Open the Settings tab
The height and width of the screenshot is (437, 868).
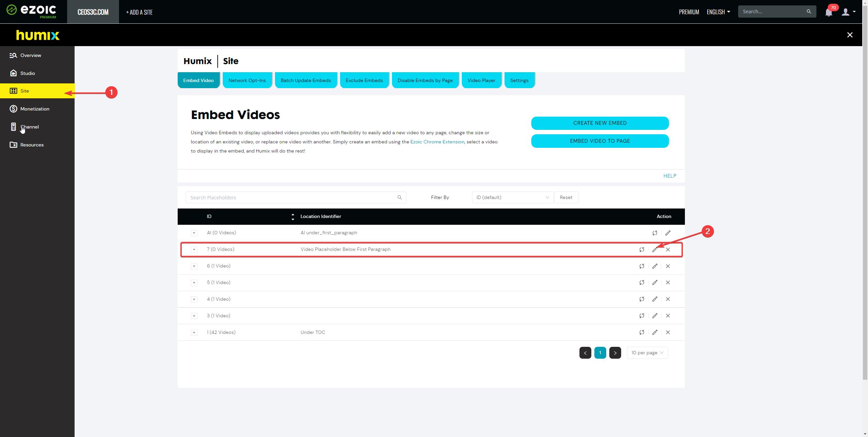pos(519,80)
